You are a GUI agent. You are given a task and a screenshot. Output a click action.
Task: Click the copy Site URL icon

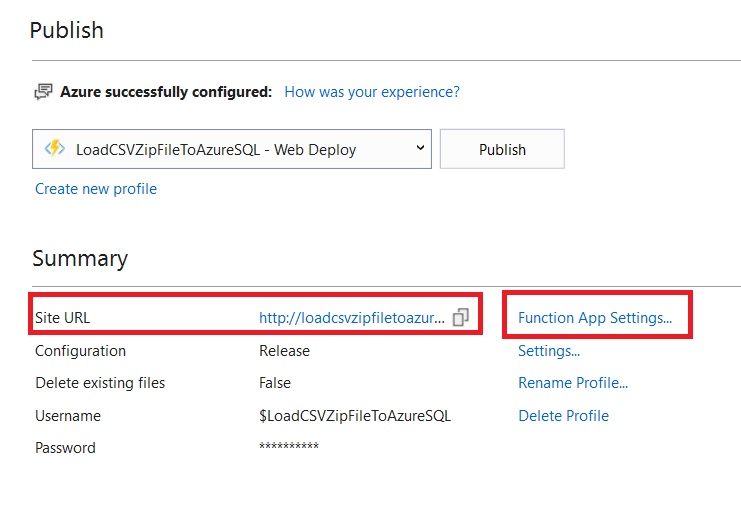(460, 317)
